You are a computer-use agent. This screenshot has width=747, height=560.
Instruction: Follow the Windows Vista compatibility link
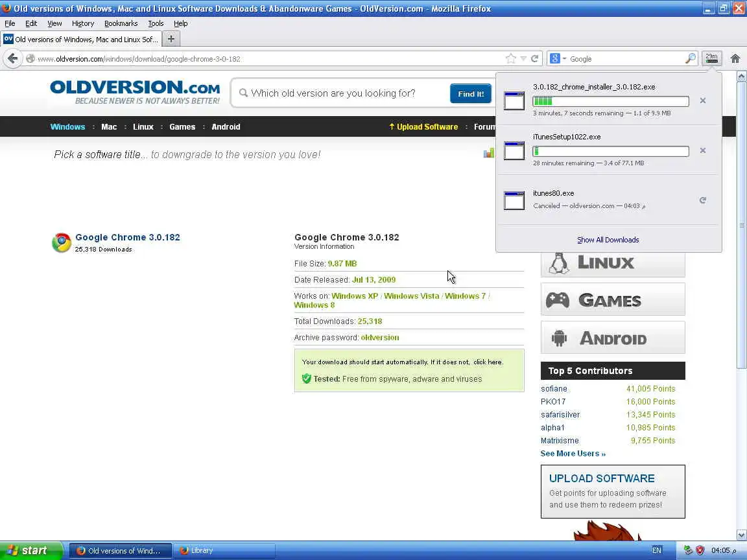412,296
